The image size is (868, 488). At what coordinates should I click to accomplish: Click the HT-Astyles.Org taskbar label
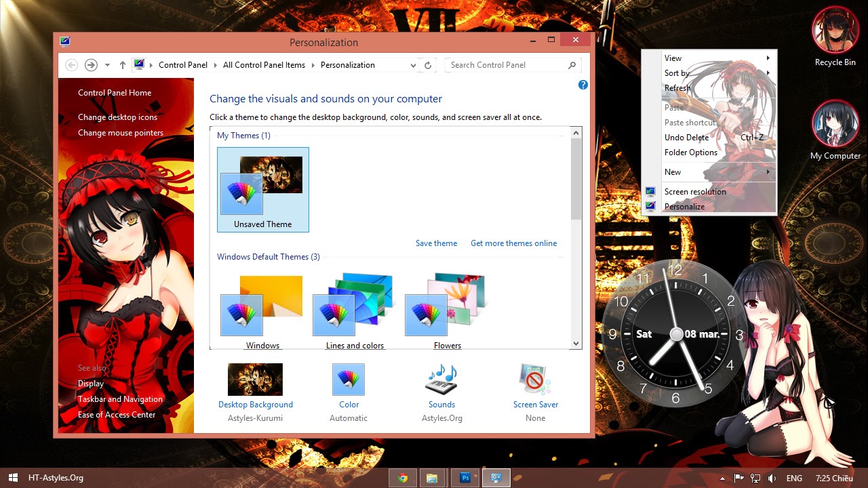(x=56, y=478)
